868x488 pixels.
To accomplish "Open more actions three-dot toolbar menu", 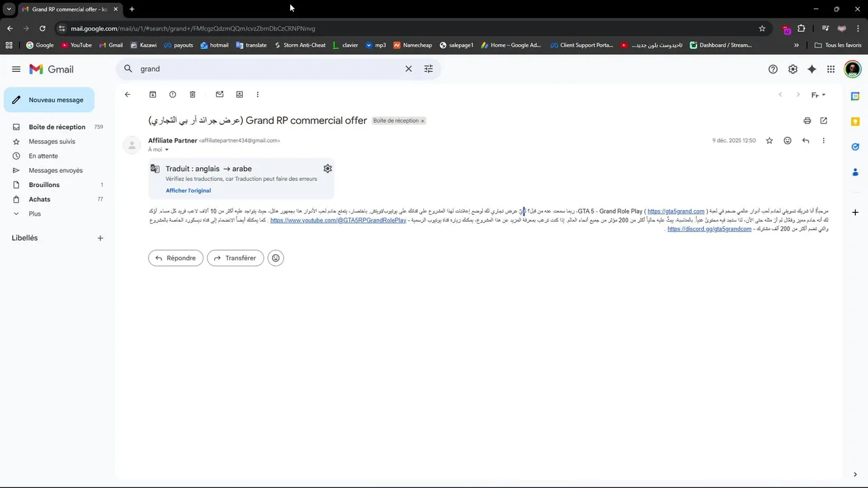I will [258, 94].
